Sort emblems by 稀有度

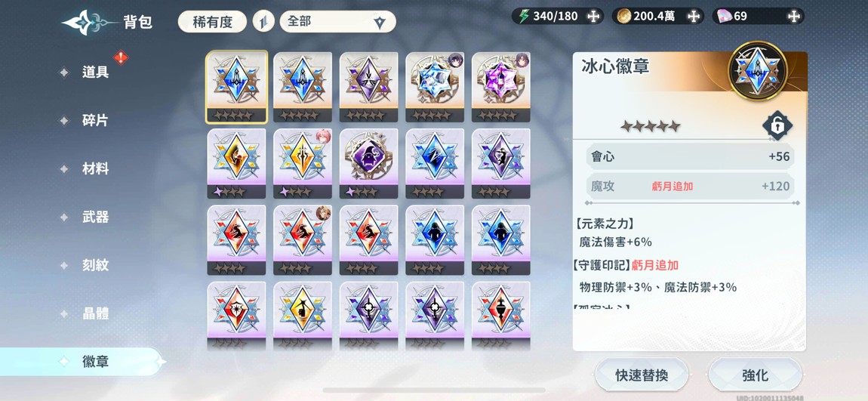pos(213,22)
